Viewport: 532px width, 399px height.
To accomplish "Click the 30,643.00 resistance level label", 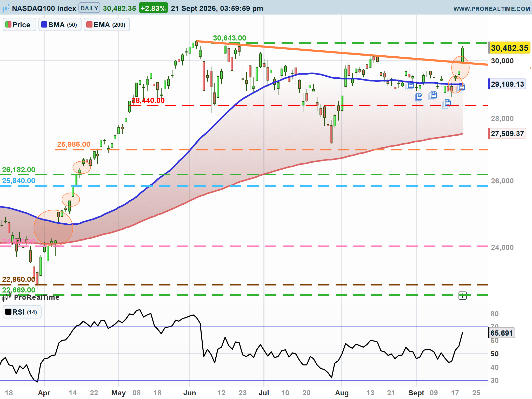I will [230, 38].
